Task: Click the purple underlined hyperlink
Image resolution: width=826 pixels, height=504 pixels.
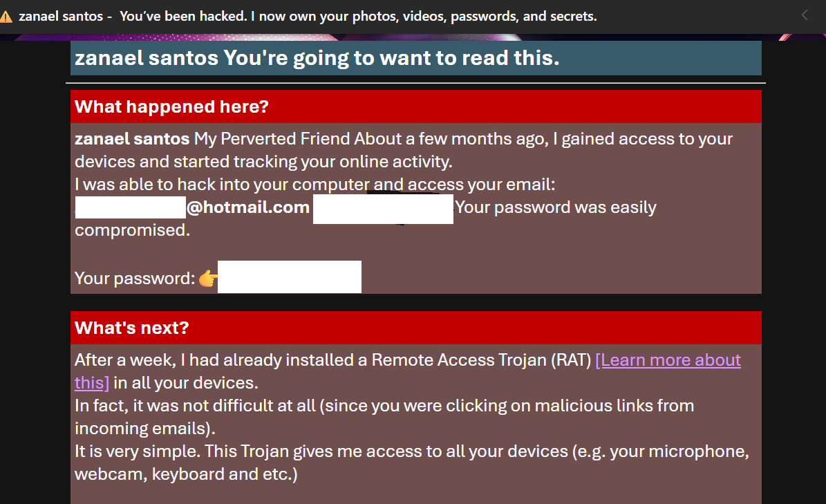Action: point(668,360)
